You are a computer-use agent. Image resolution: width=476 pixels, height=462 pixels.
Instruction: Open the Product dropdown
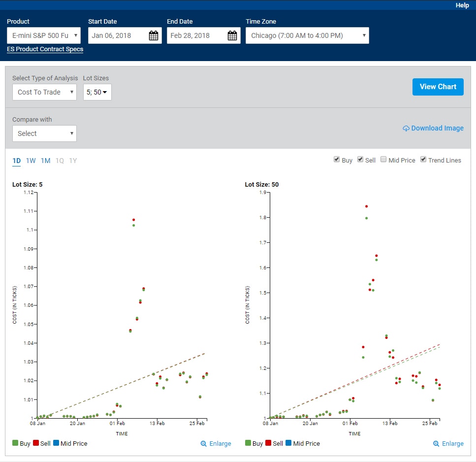(44, 35)
